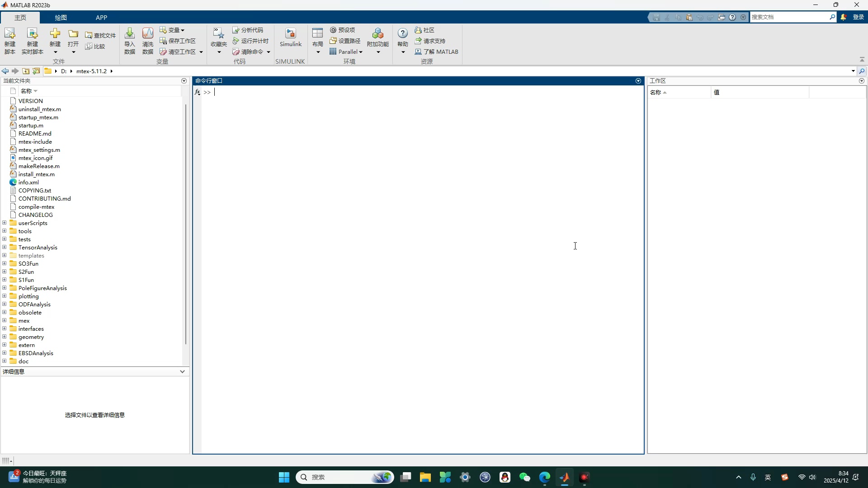Click the Save Workspace (保存工作区) button
Screen dimensions: 868x488
[x=178, y=41]
